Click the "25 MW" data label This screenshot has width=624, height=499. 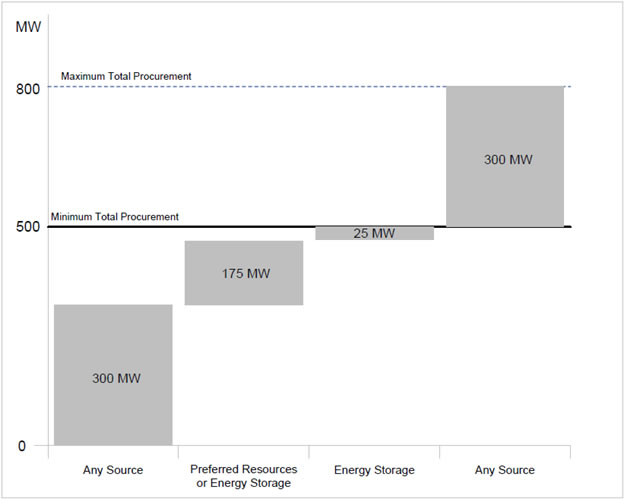[375, 234]
